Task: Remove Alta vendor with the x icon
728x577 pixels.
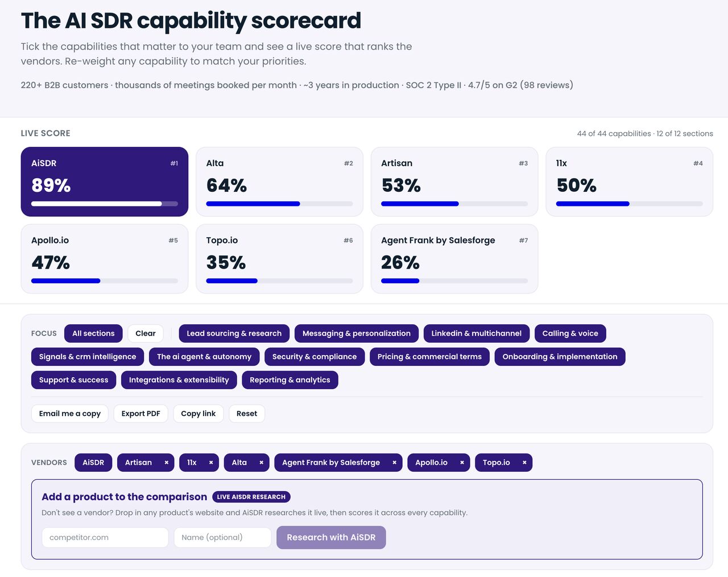Action: [261, 463]
